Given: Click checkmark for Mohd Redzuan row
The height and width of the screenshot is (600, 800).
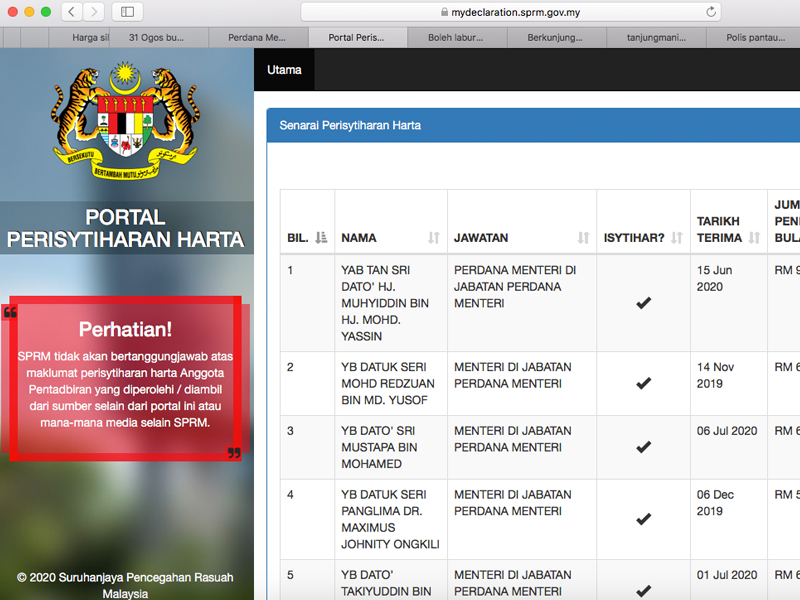Looking at the screenshot, I should tap(643, 383).
